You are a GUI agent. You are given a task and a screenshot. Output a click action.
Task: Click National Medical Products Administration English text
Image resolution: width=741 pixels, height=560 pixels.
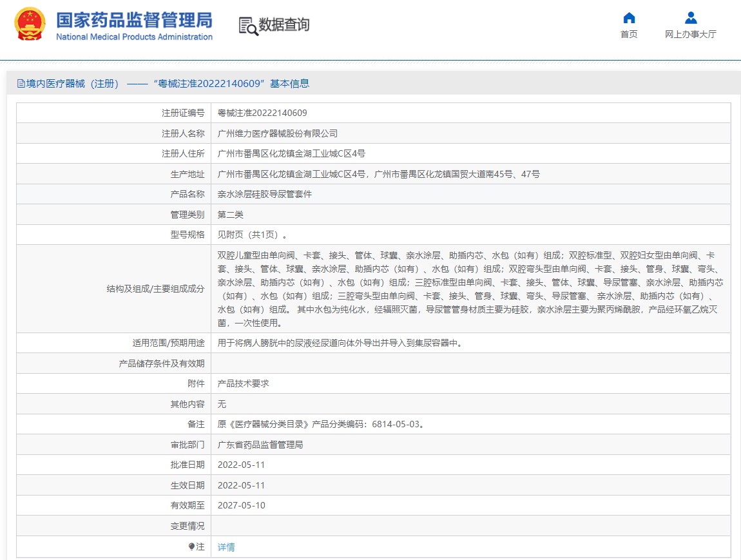point(134,37)
